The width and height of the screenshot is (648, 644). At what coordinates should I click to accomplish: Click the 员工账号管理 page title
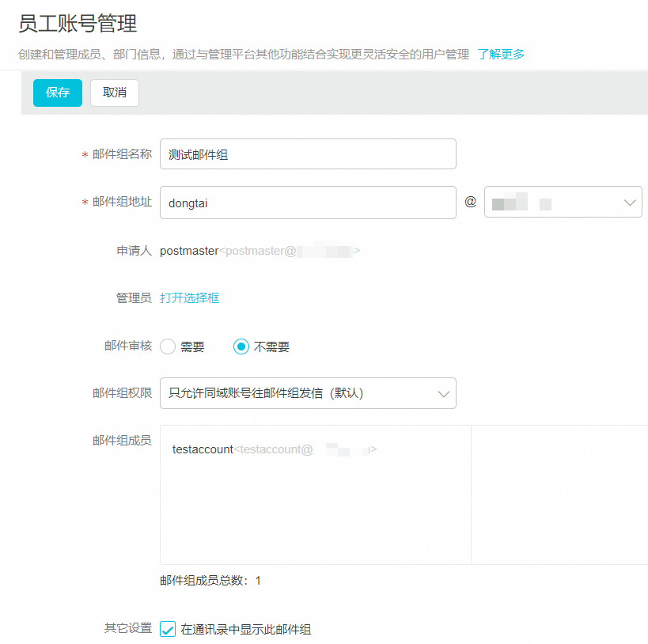(x=78, y=23)
